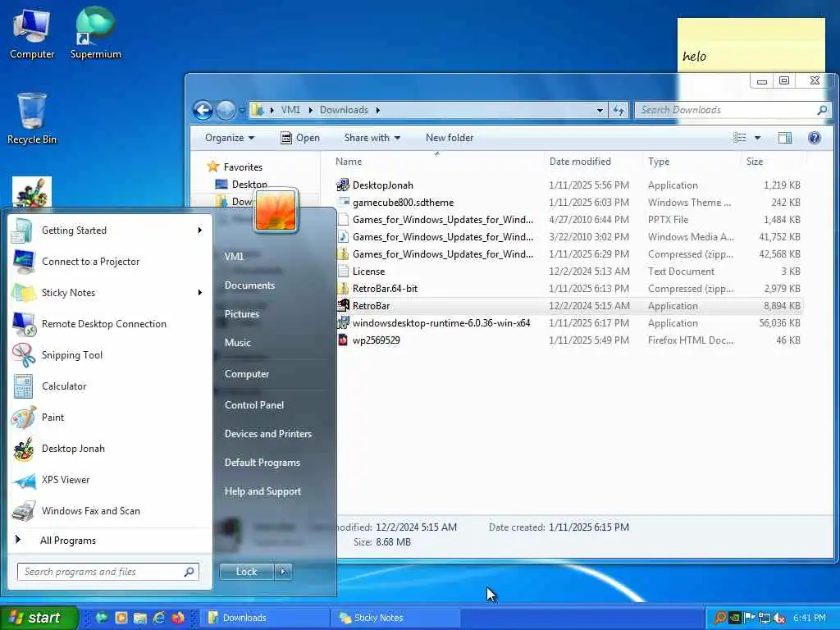Launch Snipping Tool from Start menu
This screenshot has width=840, height=630.
(109, 355)
